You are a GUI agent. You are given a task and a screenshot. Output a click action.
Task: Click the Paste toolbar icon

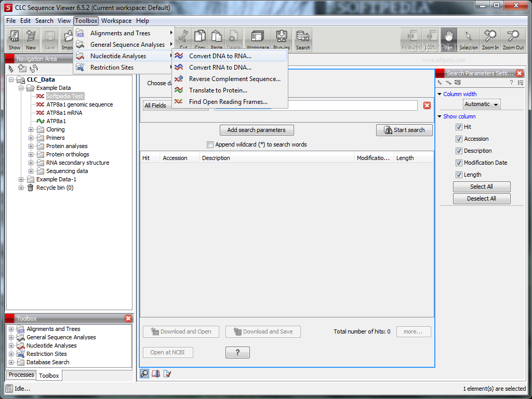pos(217,39)
